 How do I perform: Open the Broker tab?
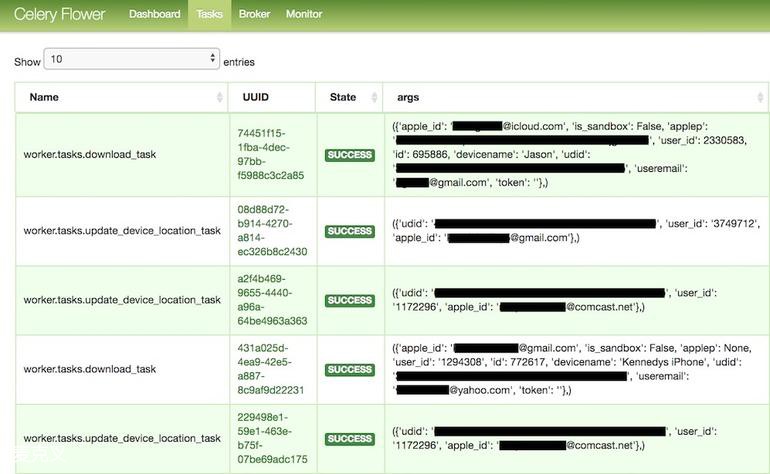(x=254, y=14)
